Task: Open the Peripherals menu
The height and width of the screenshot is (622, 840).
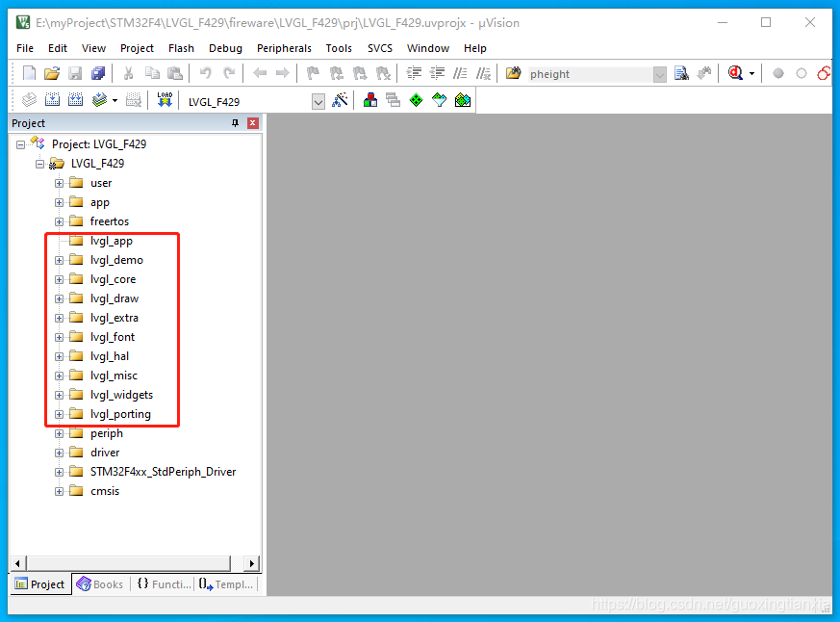Action: [x=284, y=48]
